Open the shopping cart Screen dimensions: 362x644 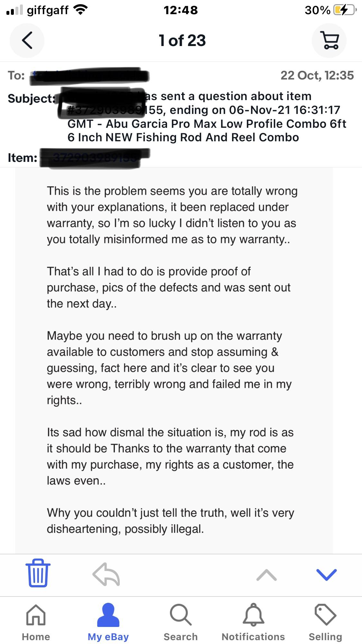tap(329, 41)
